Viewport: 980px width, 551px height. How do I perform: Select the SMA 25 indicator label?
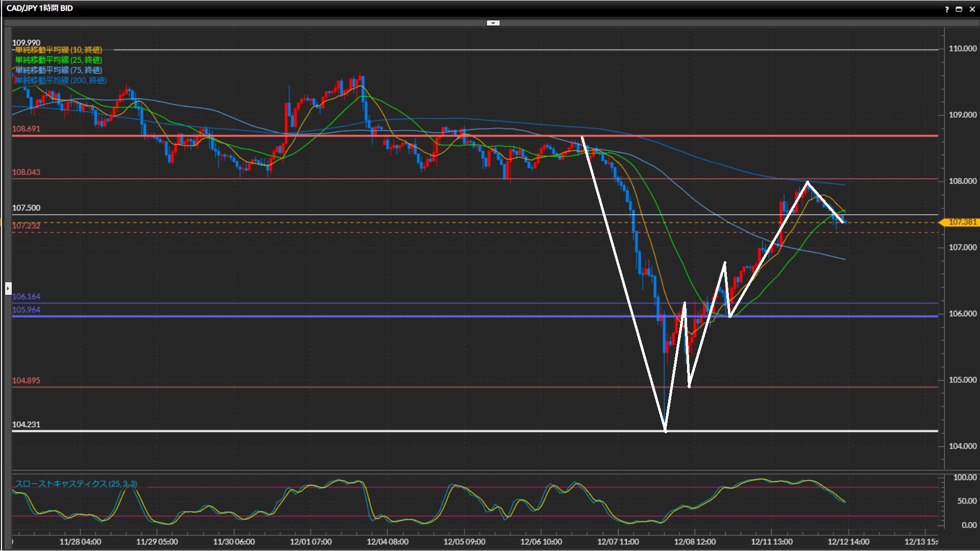coord(59,60)
